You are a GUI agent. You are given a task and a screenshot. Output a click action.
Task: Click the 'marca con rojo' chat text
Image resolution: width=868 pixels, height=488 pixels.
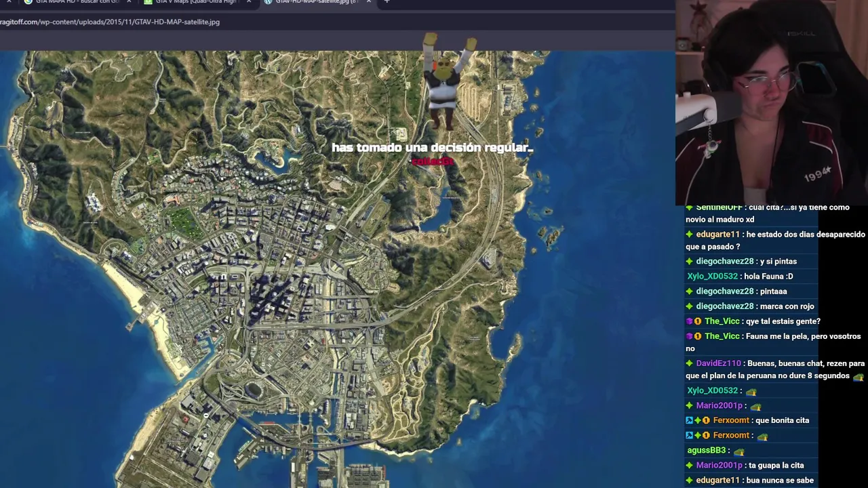(x=787, y=306)
